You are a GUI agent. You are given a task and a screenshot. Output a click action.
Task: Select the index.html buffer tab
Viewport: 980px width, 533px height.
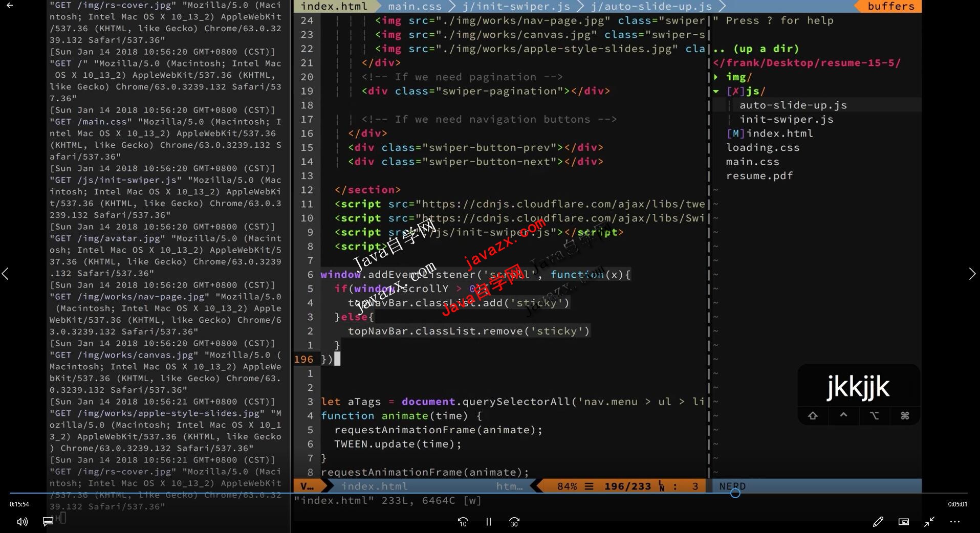pyautogui.click(x=334, y=6)
